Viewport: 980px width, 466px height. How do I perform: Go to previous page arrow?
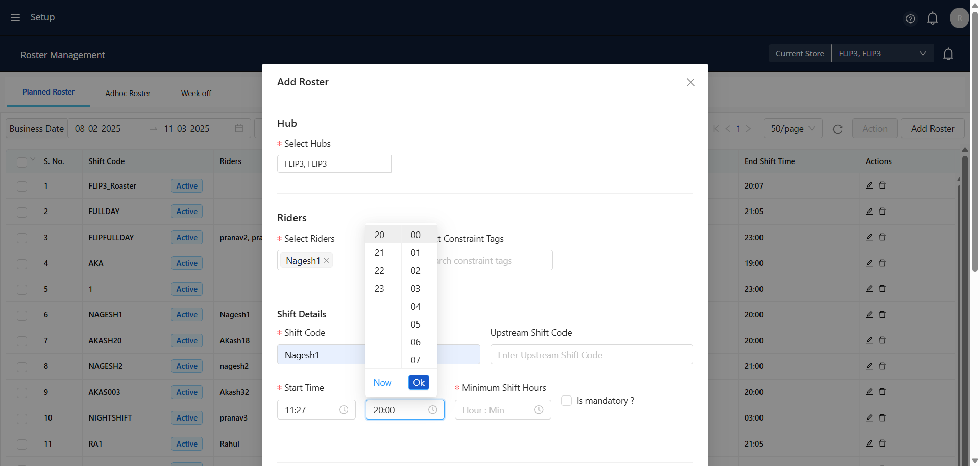coord(728,129)
